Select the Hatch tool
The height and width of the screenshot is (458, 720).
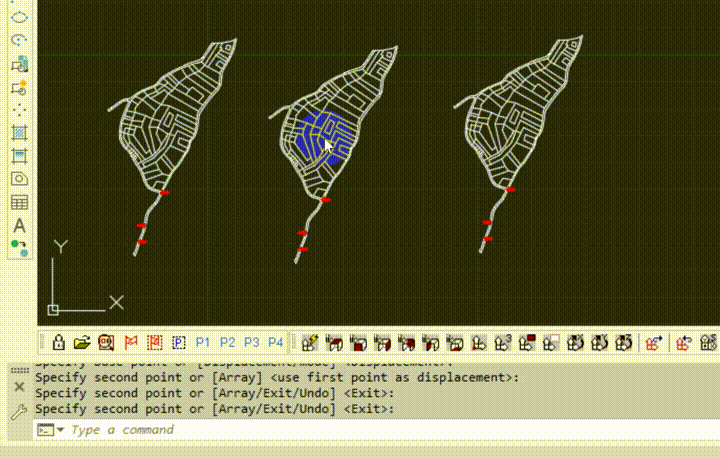tap(19, 133)
